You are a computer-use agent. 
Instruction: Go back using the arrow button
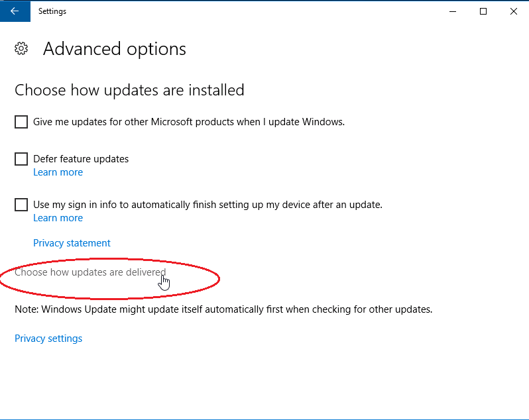15,11
